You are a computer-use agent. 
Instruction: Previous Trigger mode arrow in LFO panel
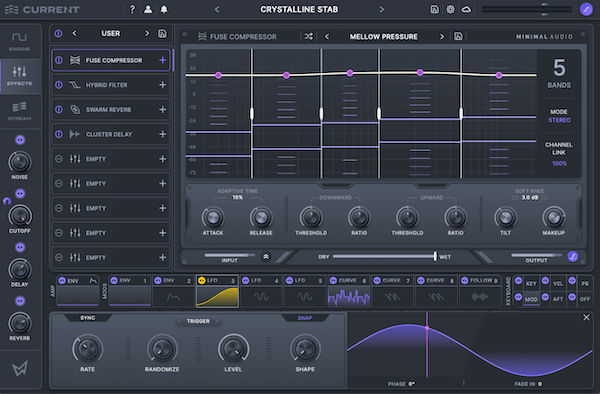click(179, 321)
